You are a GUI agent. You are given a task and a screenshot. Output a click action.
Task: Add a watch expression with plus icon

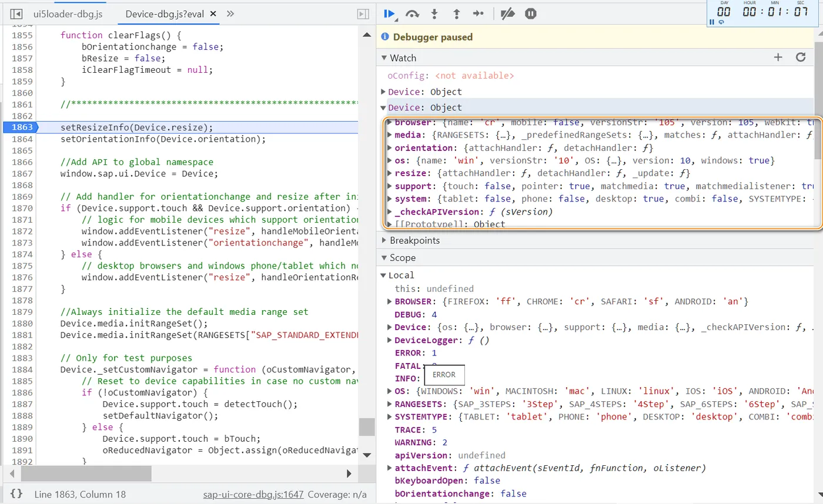[x=778, y=57]
